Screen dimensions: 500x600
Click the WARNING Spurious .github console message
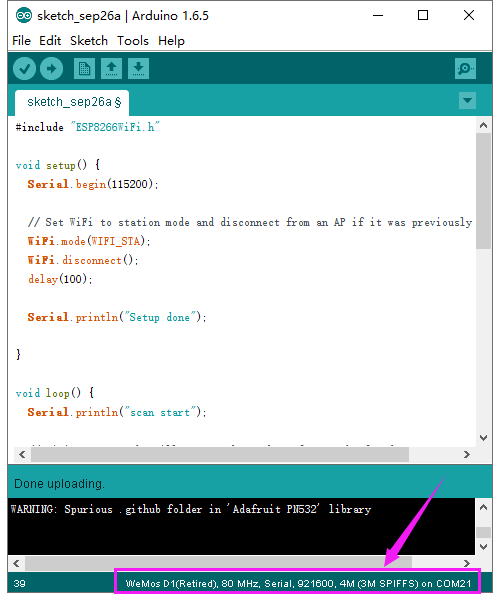[x=191, y=509]
